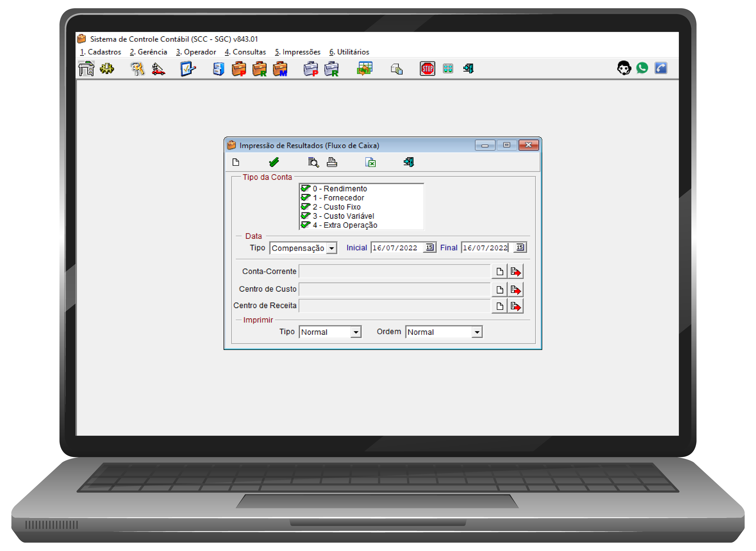
Task: Click the Centro de Custo input field
Action: [395, 290]
